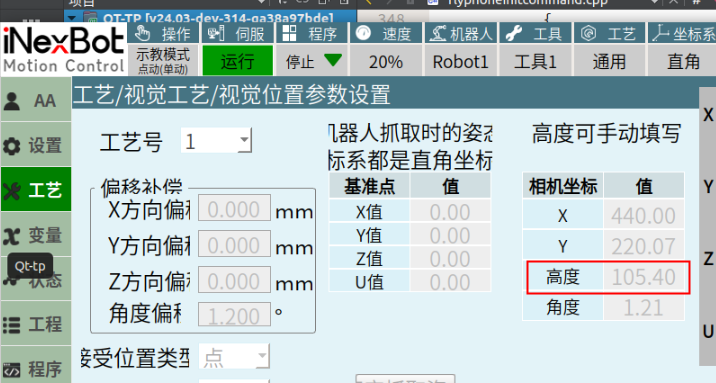Viewport: 716px width, 383px height.
Task: Click the green 运行 run button
Action: pos(237,61)
